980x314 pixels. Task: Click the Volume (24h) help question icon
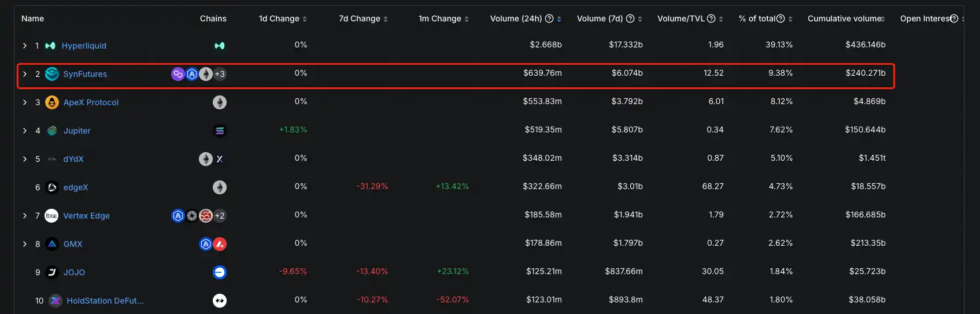(x=549, y=19)
